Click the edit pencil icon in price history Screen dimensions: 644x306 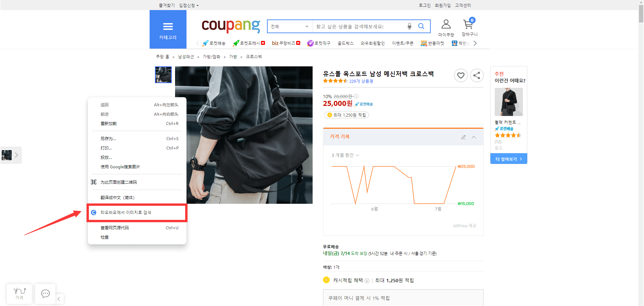(463, 137)
